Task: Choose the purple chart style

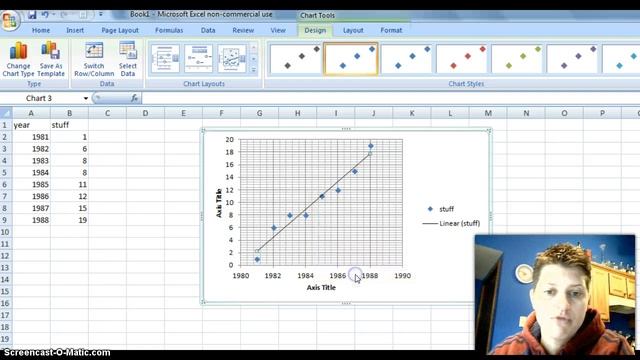Action: tap(572, 59)
